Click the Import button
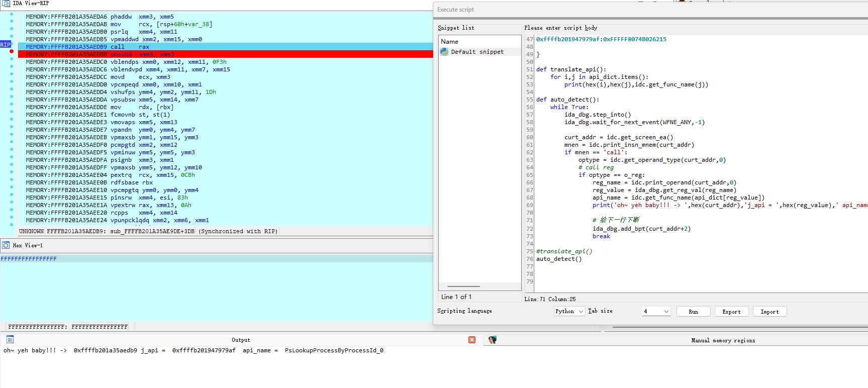868x388 pixels. (x=769, y=312)
